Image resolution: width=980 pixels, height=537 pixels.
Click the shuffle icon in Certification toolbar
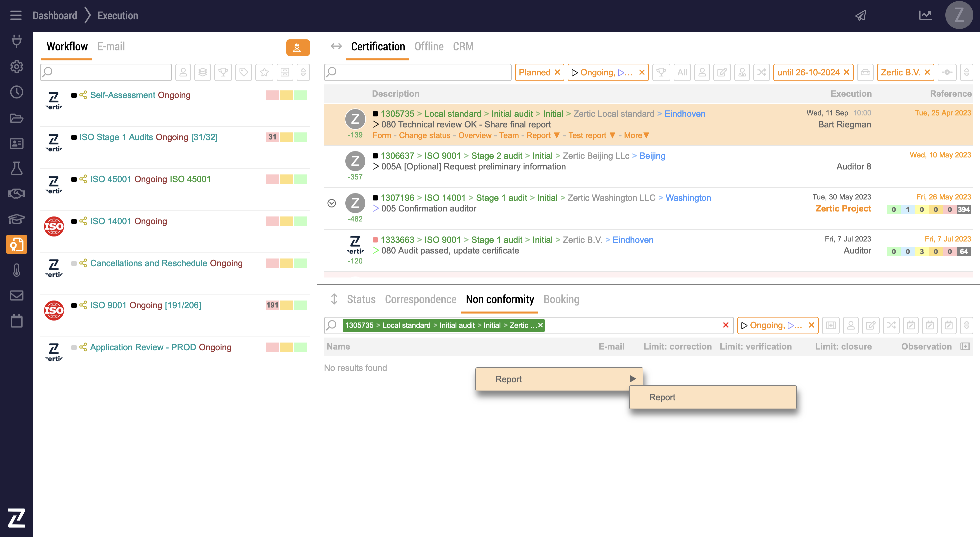[x=761, y=72]
